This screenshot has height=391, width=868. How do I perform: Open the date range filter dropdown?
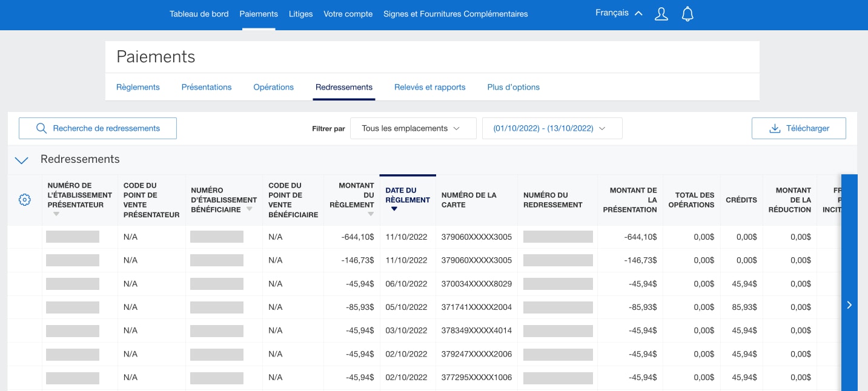pyautogui.click(x=551, y=128)
